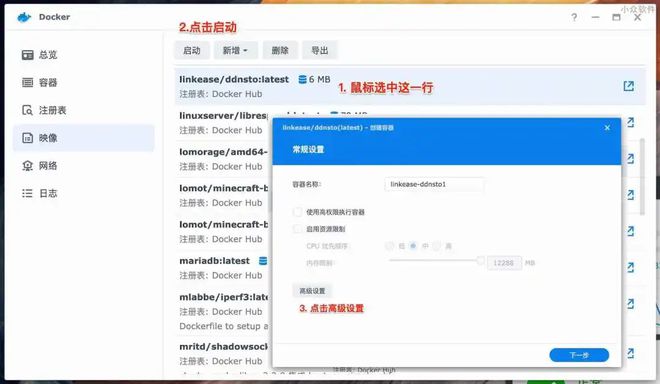Image resolution: width=660 pixels, height=384 pixels.
Task: Click the 映像 sidebar icon
Action: pos(27,138)
